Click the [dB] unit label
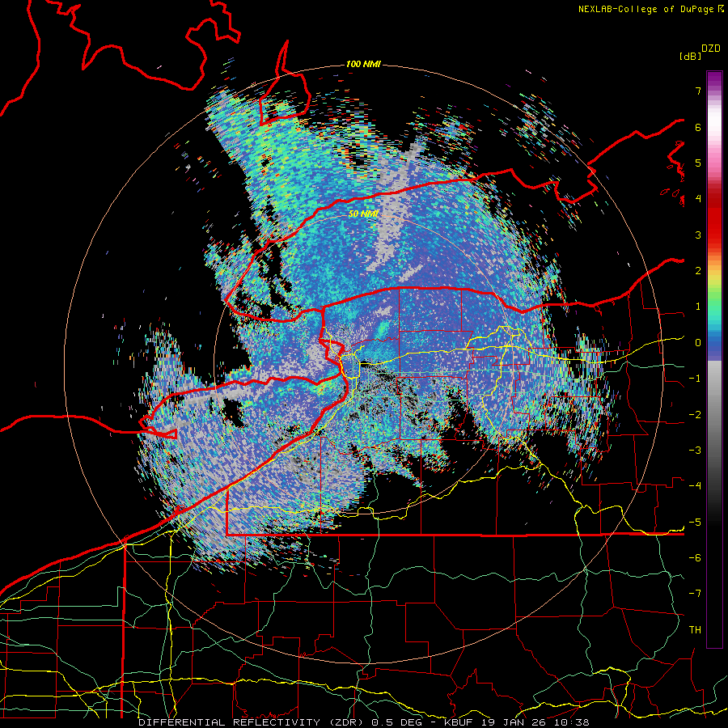 pos(691,56)
